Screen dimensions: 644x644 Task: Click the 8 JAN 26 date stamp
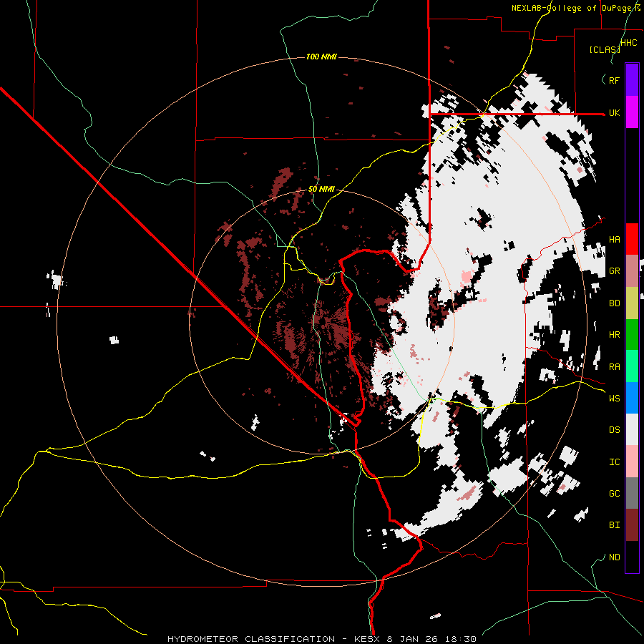pos(412,639)
